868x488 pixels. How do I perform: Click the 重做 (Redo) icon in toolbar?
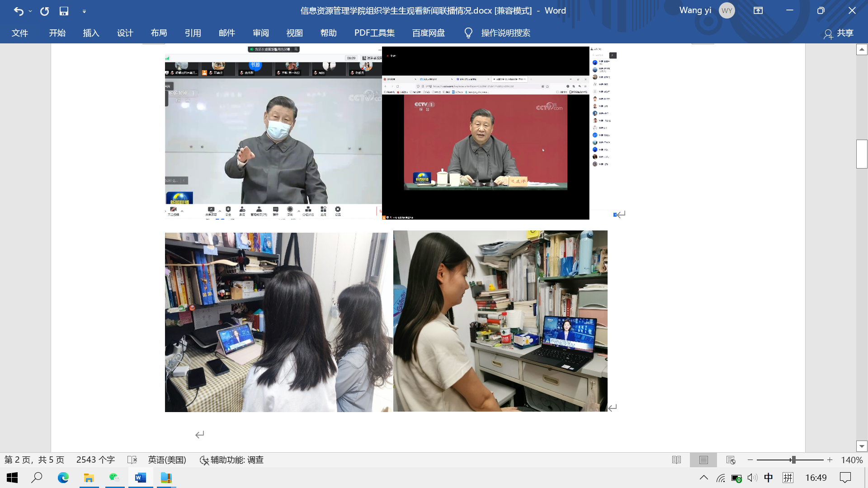pyautogui.click(x=44, y=11)
